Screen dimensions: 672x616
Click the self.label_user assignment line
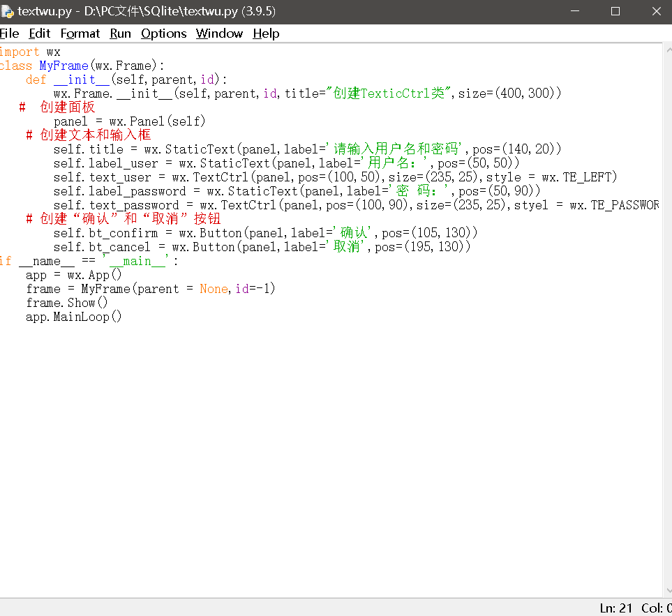click(286, 163)
